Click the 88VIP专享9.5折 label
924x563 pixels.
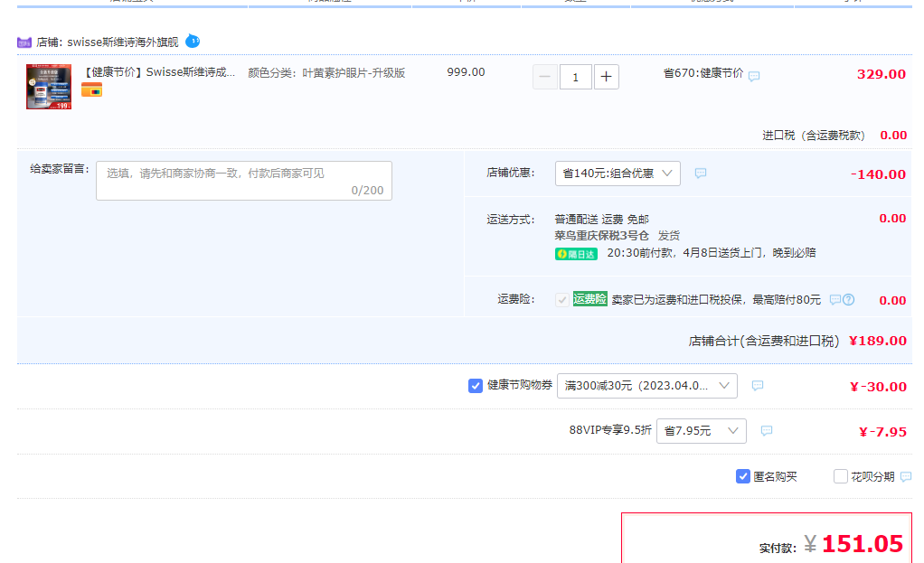click(x=610, y=430)
